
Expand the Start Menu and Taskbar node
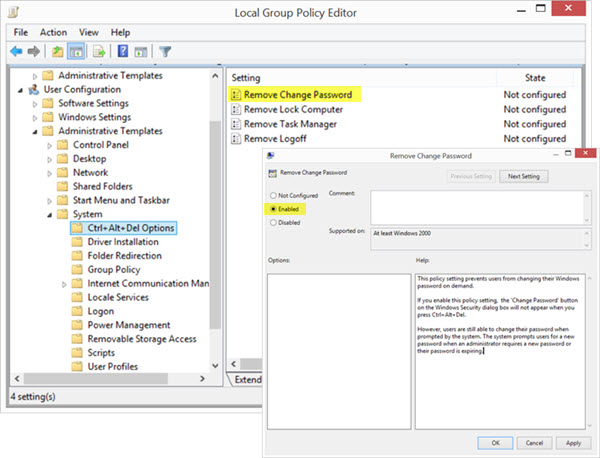49,201
